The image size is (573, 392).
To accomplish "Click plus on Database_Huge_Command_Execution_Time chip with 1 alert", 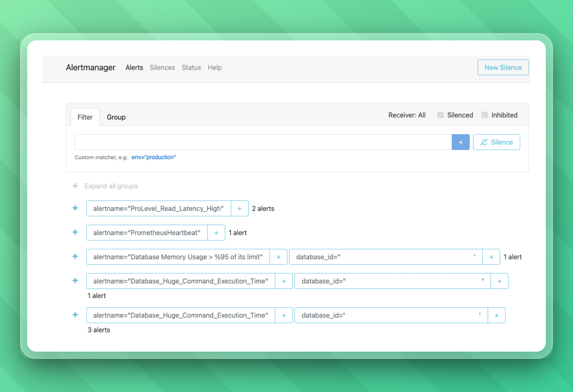I will 284,281.
